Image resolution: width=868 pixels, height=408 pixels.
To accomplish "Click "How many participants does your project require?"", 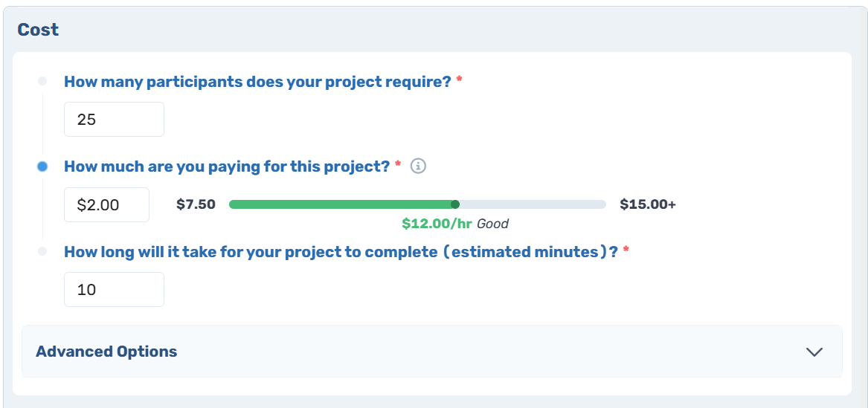I will pos(258,82).
